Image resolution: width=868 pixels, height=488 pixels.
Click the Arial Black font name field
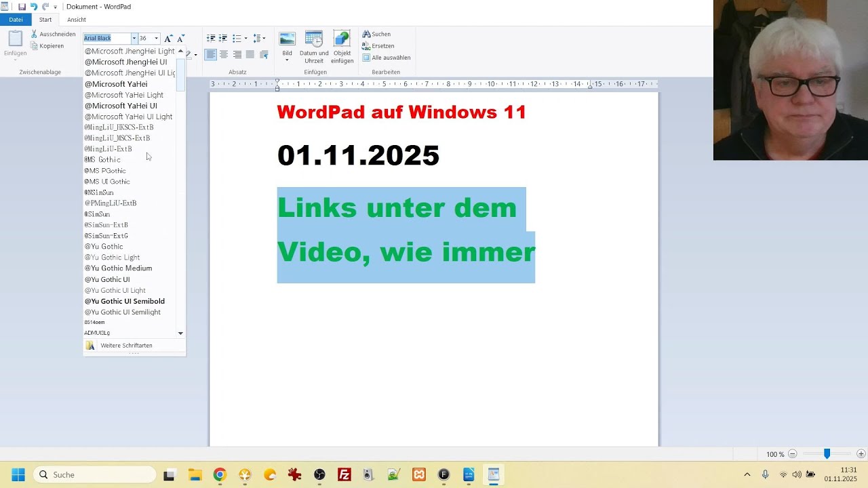[x=107, y=38]
